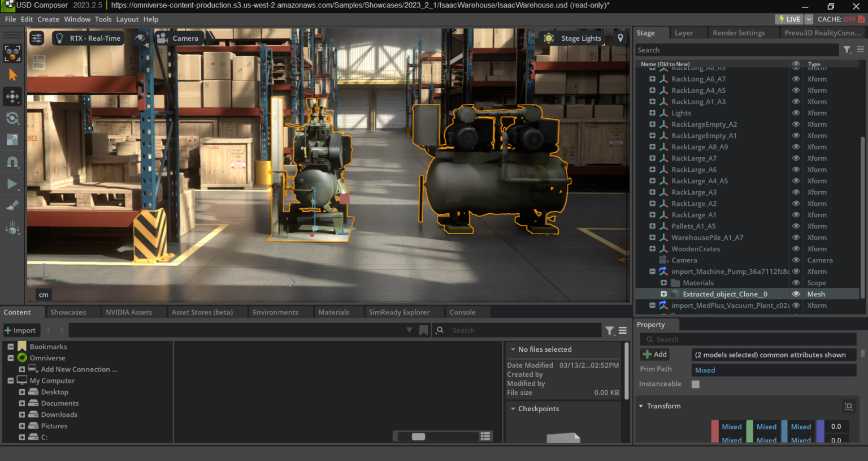
Task: Click the Add button in the Property panel
Action: pyautogui.click(x=654, y=354)
